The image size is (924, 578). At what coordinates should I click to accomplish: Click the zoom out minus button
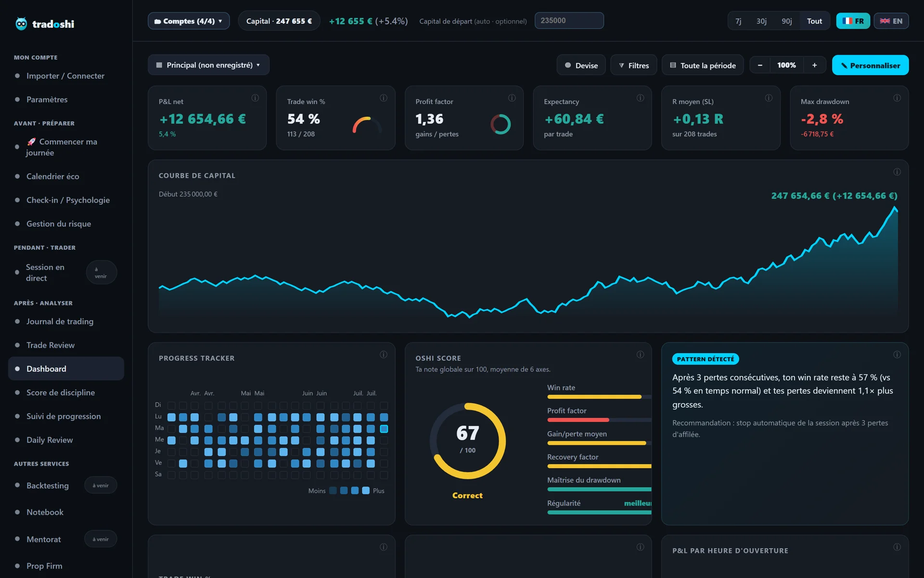click(760, 65)
